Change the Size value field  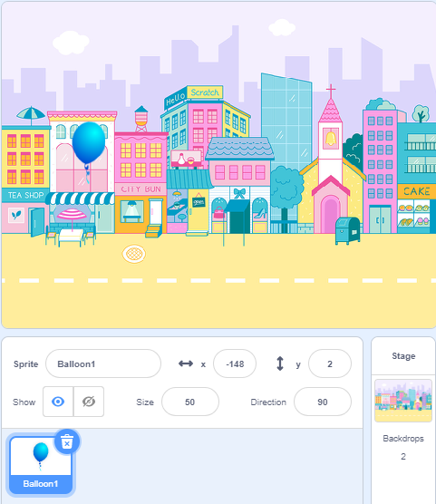pos(190,402)
